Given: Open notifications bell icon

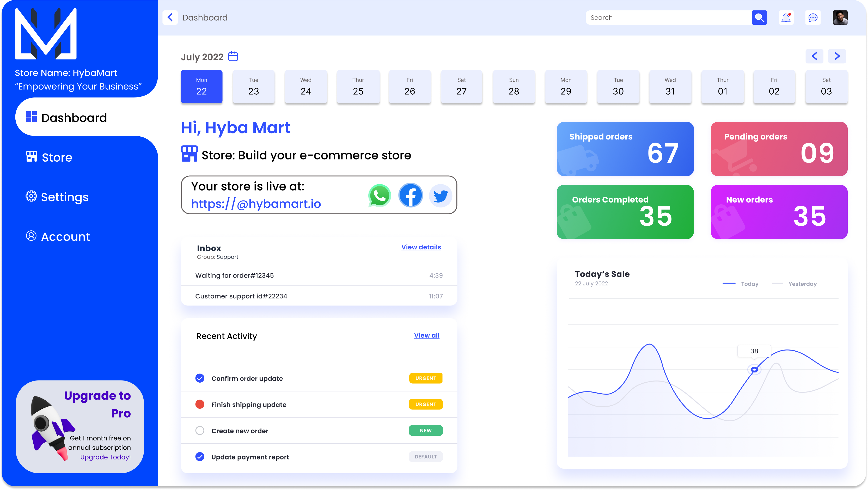Looking at the screenshot, I should [x=786, y=17].
